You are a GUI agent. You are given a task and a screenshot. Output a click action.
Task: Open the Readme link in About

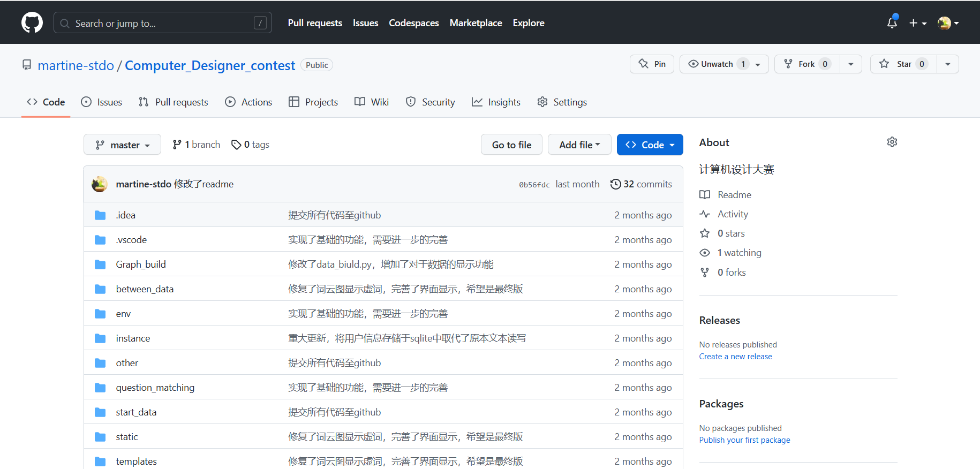point(726,195)
